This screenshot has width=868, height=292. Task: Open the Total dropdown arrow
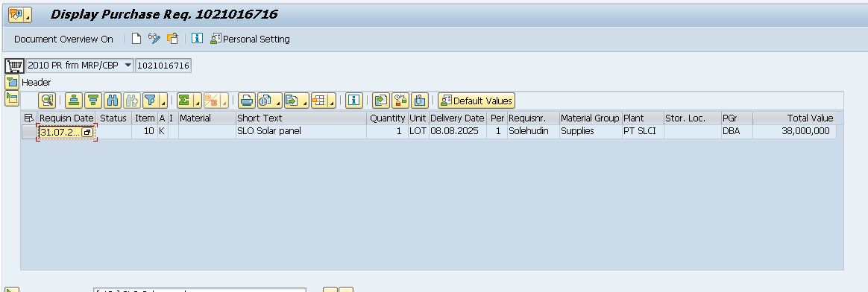pos(197,101)
